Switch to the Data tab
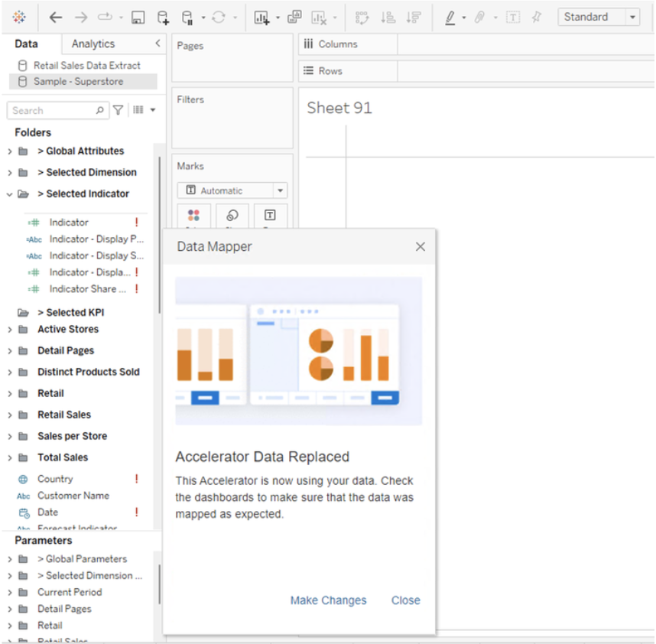Screen dimensions: 656x644 click(26, 44)
